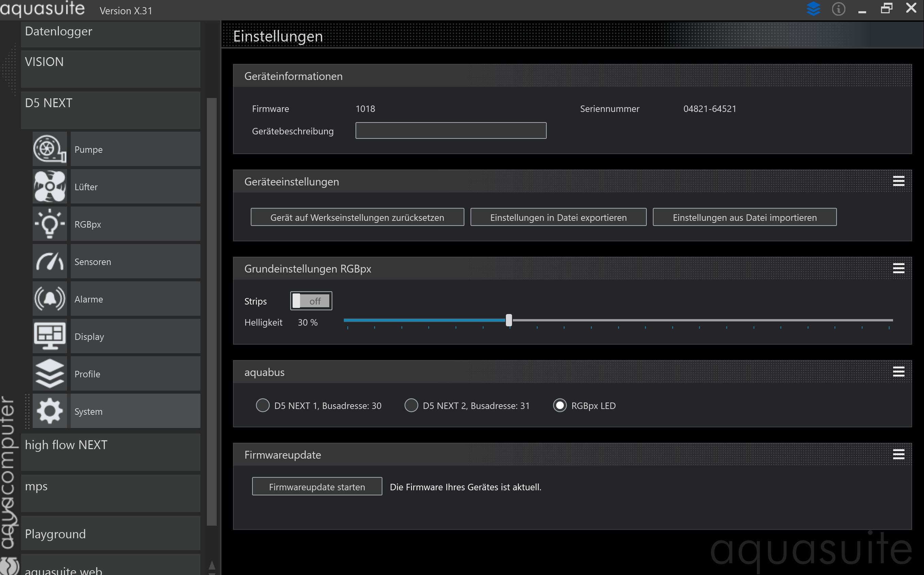The width and height of the screenshot is (924, 575).
Task: Open the Sensoren menu entry
Action: [x=135, y=261]
